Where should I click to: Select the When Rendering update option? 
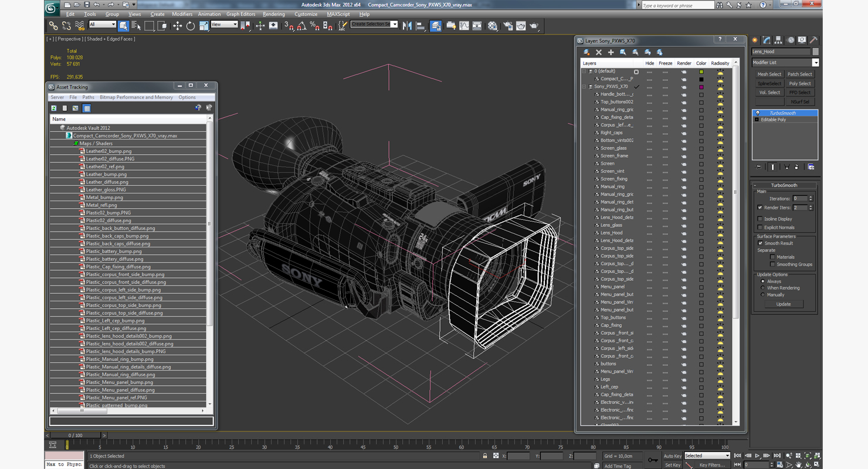(x=762, y=288)
